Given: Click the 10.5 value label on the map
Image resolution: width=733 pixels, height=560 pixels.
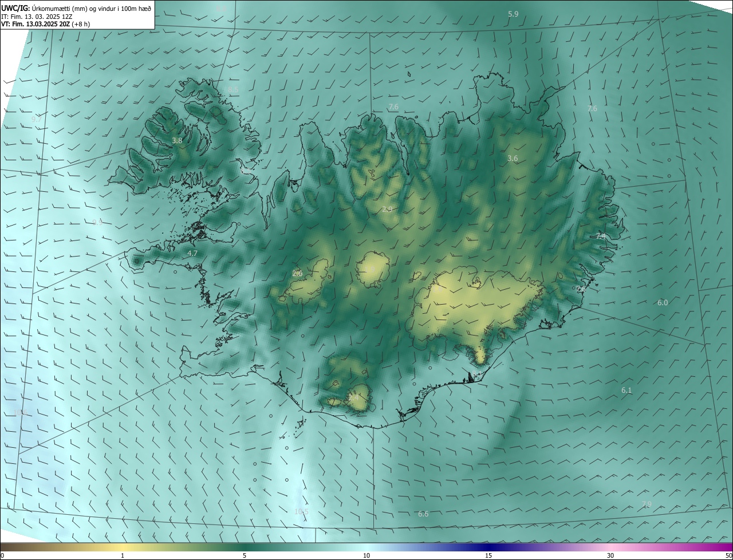Looking at the screenshot, I should 301,512.
